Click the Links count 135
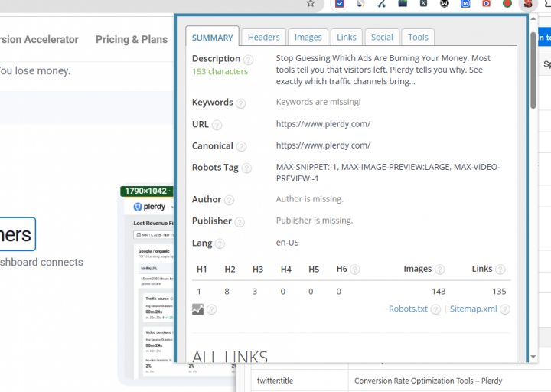The height and width of the screenshot is (392, 551). [499, 292]
